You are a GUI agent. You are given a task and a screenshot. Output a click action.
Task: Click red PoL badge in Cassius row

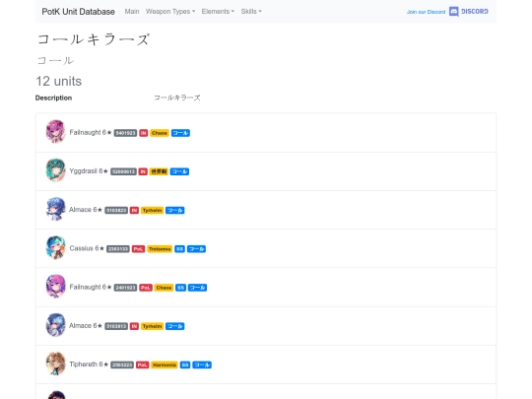pyautogui.click(x=139, y=249)
